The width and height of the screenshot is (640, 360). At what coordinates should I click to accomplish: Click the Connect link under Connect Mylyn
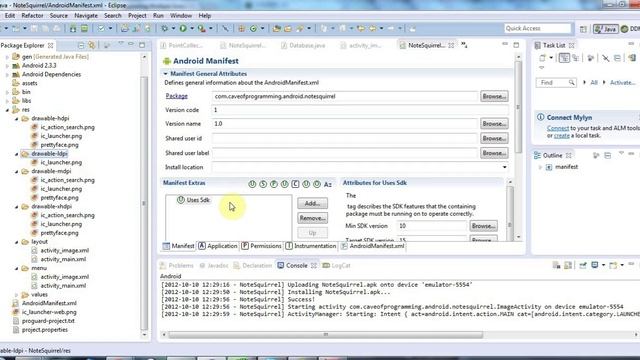[x=558, y=128]
